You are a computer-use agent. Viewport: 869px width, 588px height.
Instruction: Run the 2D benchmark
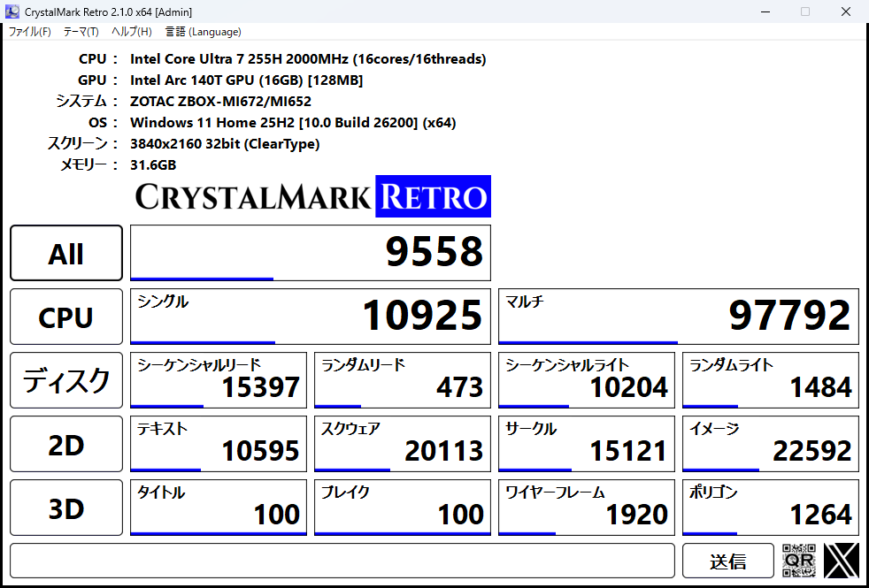point(66,444)
